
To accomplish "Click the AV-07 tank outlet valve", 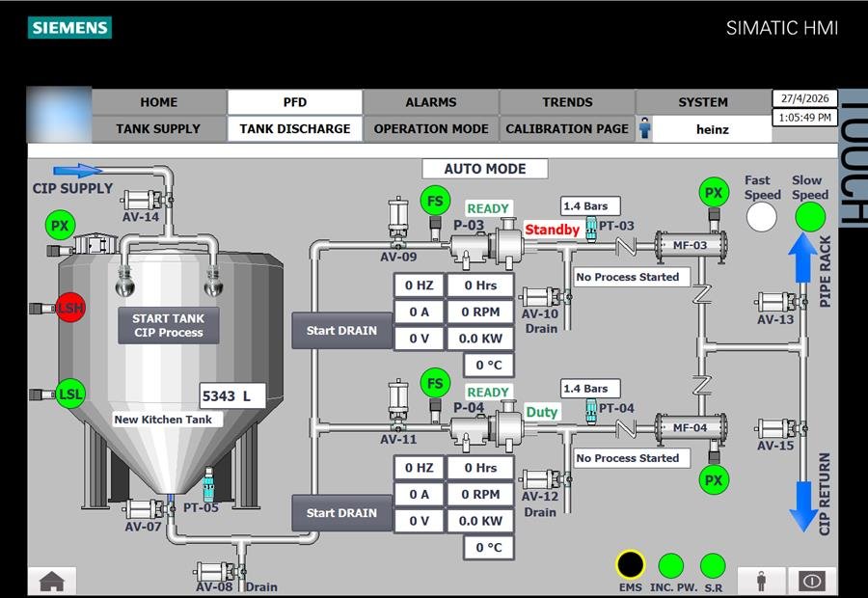I will (x=149, y=509).
